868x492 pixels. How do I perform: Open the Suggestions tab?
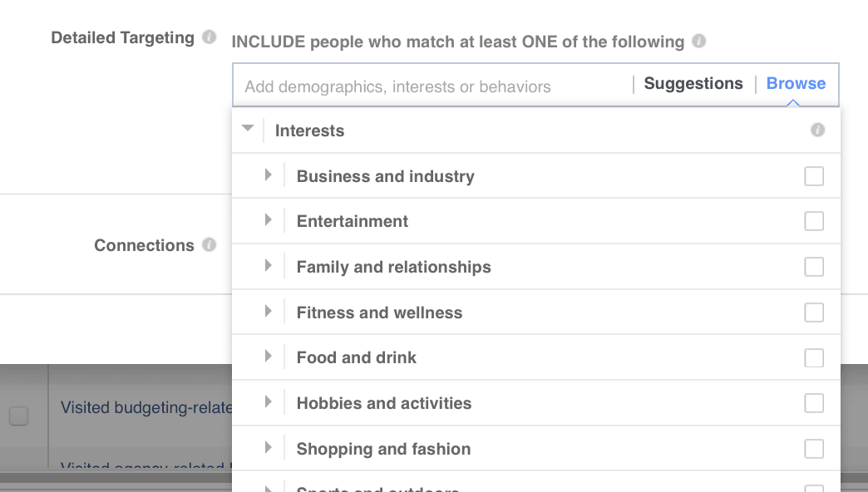point(693,84)
